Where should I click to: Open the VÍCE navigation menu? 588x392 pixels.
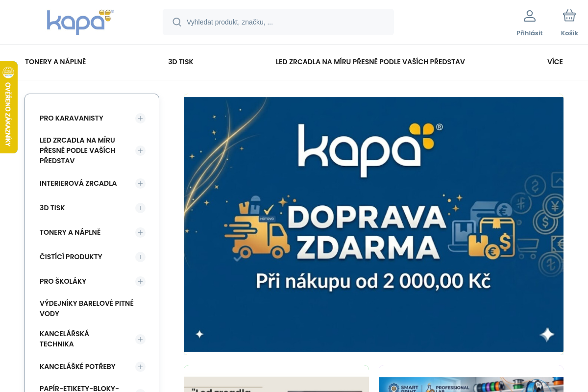[555, 62]
